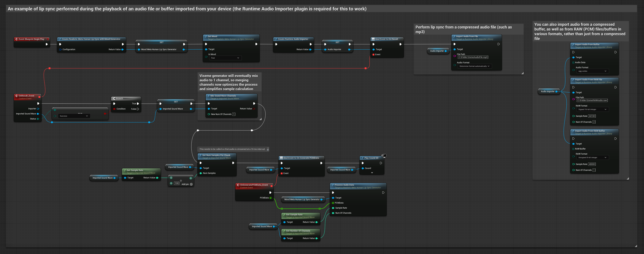Click the Branch node Condition boolean pin
This screenshot has height=254, width=644.
[x=114, y=109]
